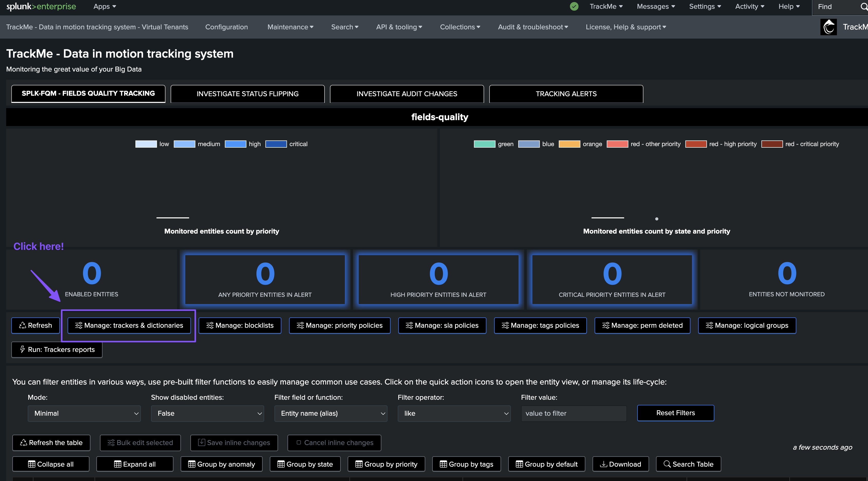Open the Virtual Tenants home link
Screen dimensions: 868x481
pyautogui.click(x=97, y=27)
